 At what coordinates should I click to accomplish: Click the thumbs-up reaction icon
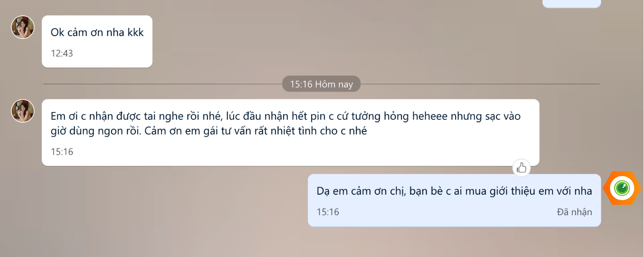pyautogui.click(x=521, y=168)
